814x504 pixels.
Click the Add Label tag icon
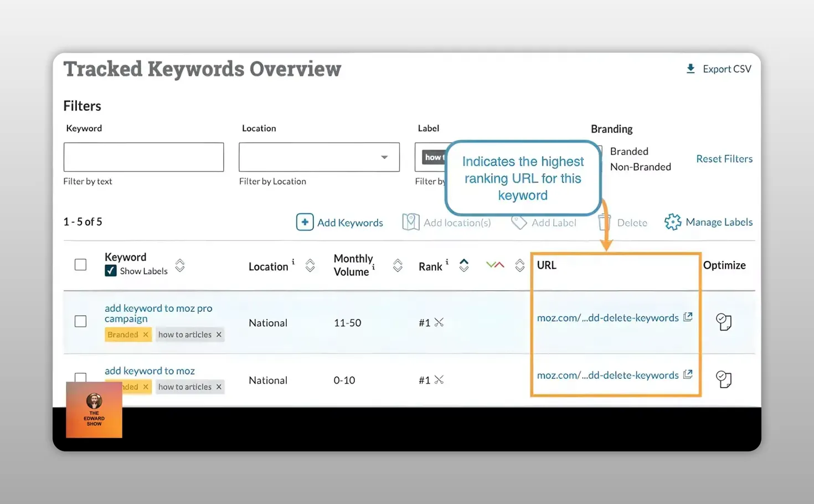518,223
